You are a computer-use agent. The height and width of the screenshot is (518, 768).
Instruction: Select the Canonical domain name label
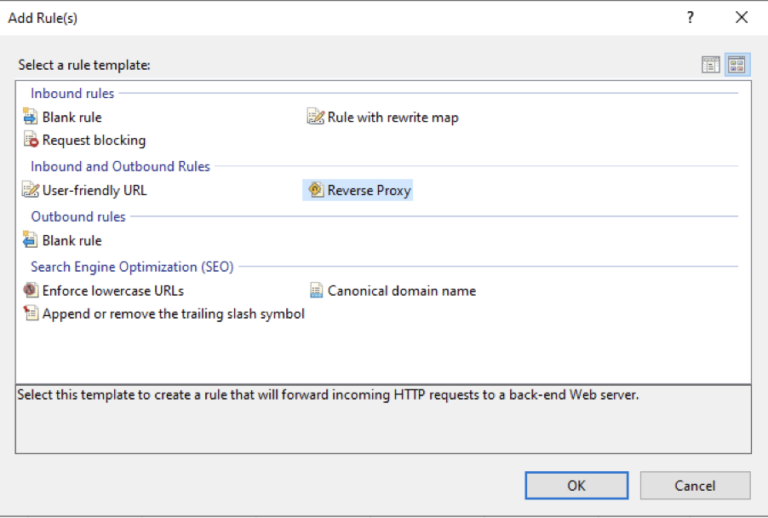tap(402, 290)
